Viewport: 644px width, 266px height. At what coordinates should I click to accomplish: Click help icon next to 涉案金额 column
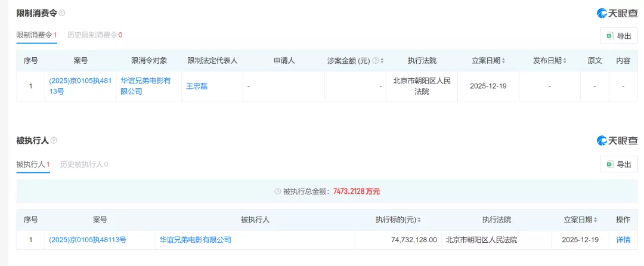click(x=376, y=61)
